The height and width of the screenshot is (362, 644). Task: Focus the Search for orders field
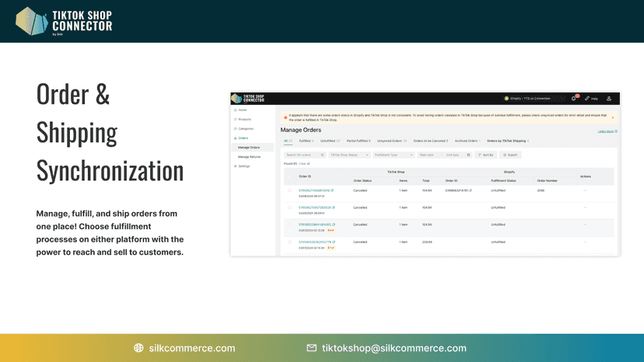(x=305, y=155)
